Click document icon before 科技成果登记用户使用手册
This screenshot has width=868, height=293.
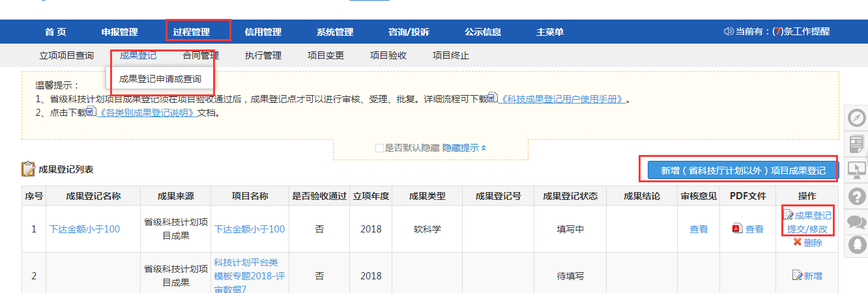(493, 98)
